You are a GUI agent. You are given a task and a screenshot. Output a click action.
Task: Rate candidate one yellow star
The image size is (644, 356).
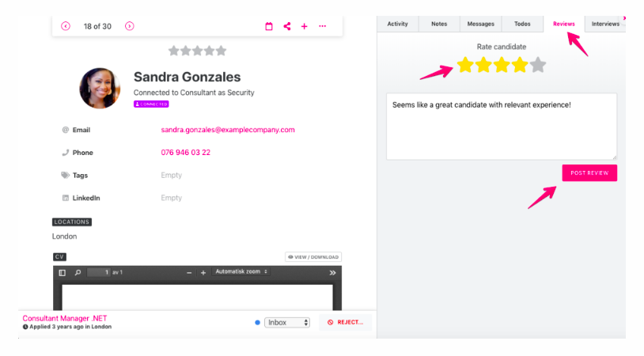[465, 65]
